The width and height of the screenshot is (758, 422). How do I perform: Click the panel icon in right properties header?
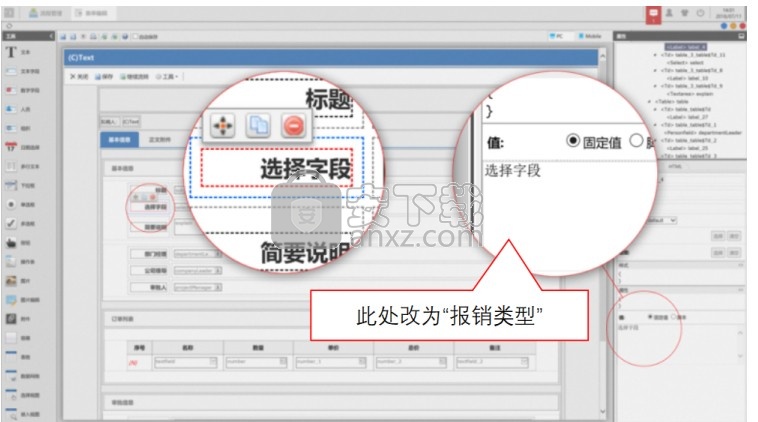[x=742, y=36]
